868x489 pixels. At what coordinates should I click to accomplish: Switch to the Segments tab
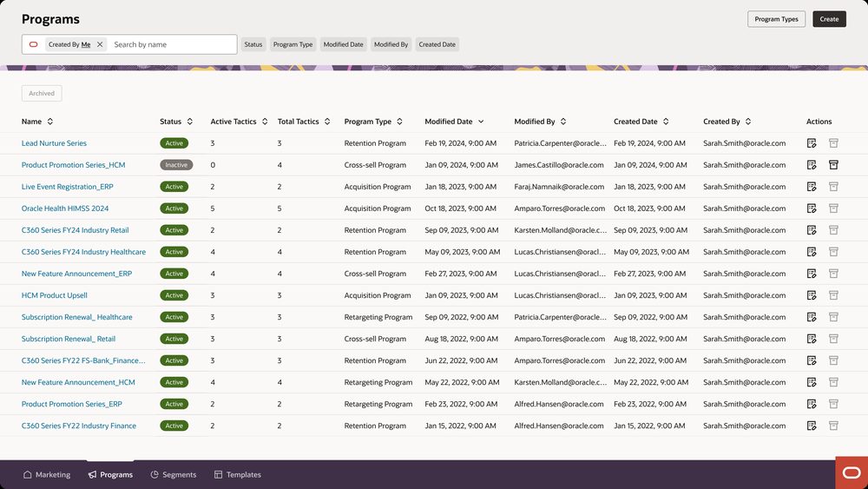174,474
